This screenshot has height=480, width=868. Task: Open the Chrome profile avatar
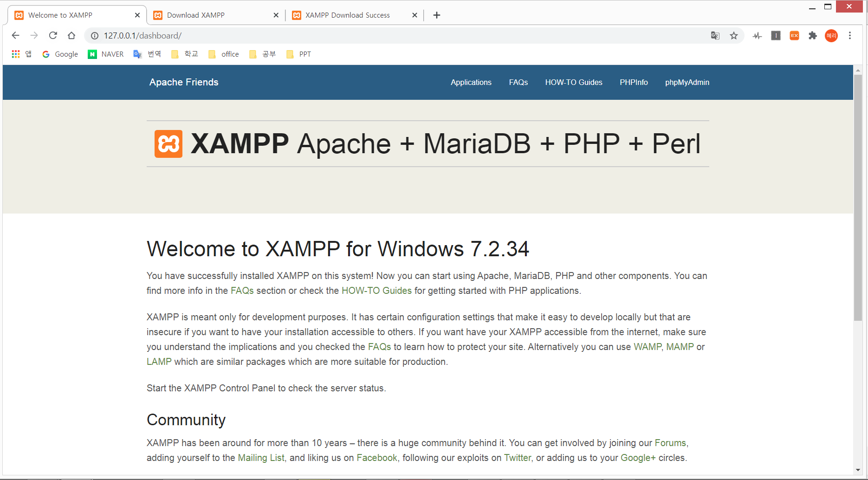831,36
